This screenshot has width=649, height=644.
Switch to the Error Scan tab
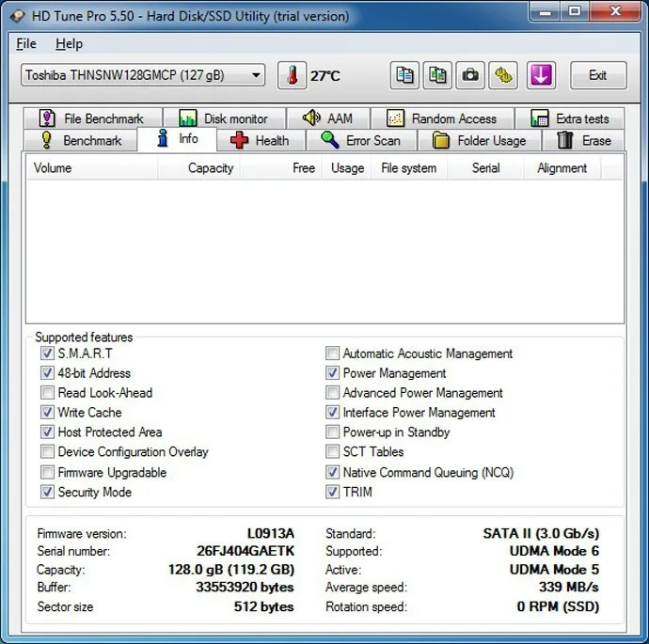click(361, 140)
